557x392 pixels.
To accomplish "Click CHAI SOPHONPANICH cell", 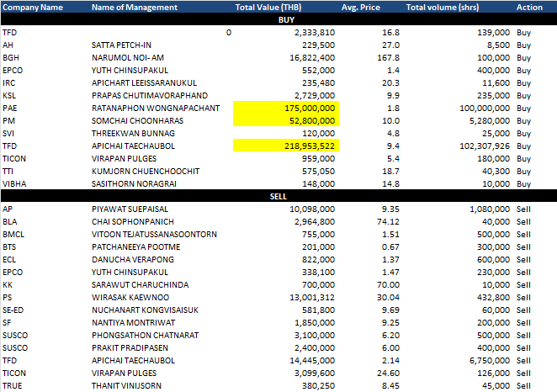I will (x=133, y=221).
